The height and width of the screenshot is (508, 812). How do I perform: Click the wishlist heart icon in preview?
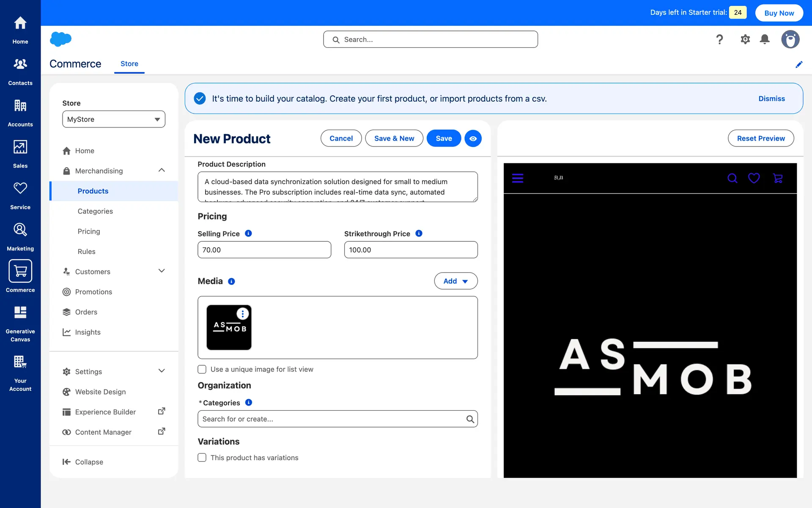754,178
